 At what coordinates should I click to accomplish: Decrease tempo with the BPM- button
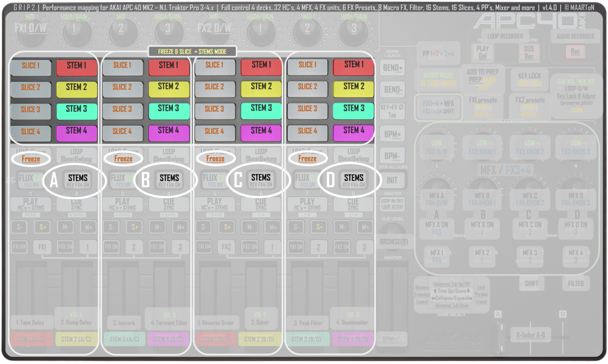(393, 156)
